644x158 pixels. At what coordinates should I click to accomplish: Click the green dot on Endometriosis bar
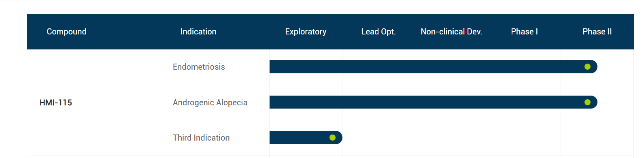click(587, 67)
